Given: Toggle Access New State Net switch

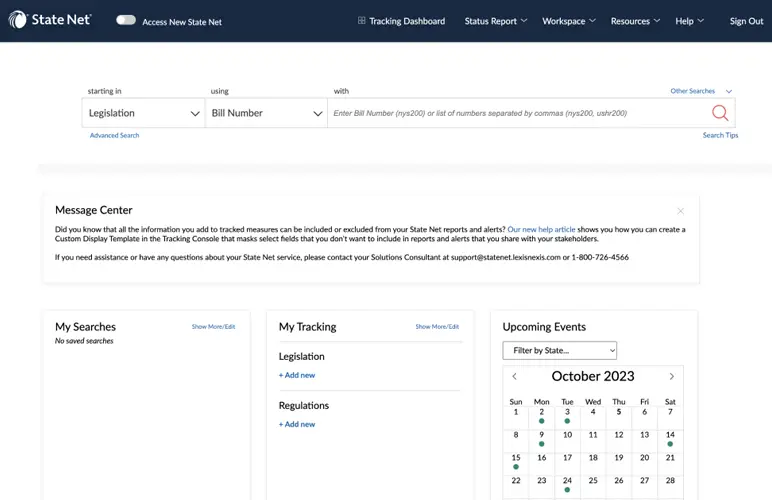Looking at the screenshot, I should pos(126,20).
